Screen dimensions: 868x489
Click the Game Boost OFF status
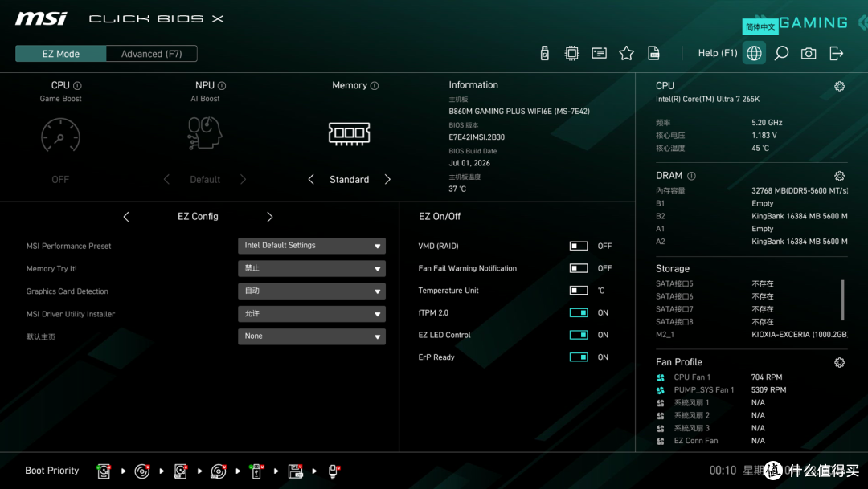60,180
